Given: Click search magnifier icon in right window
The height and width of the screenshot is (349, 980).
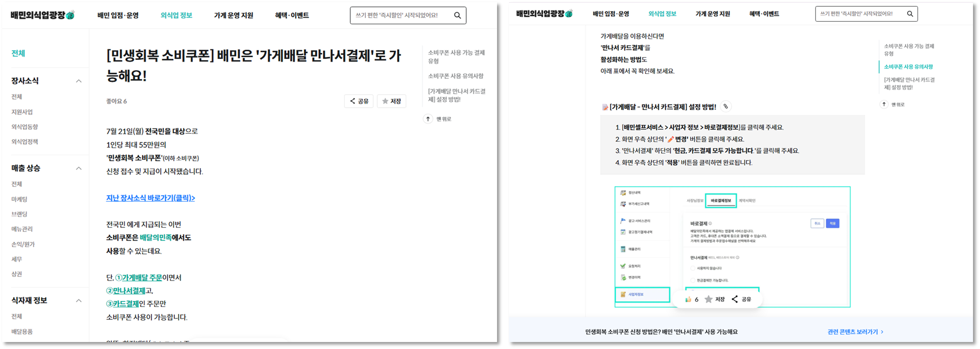Looking at the screenshot, I should 910,13.
